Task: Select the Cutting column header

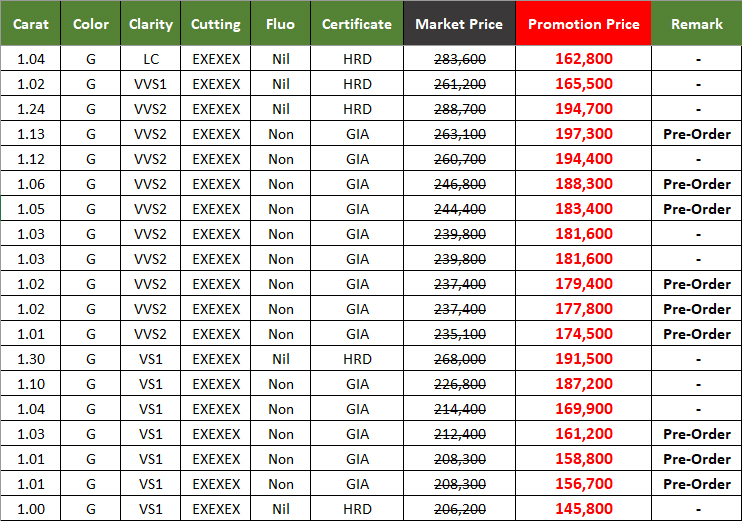Action: 216,24
